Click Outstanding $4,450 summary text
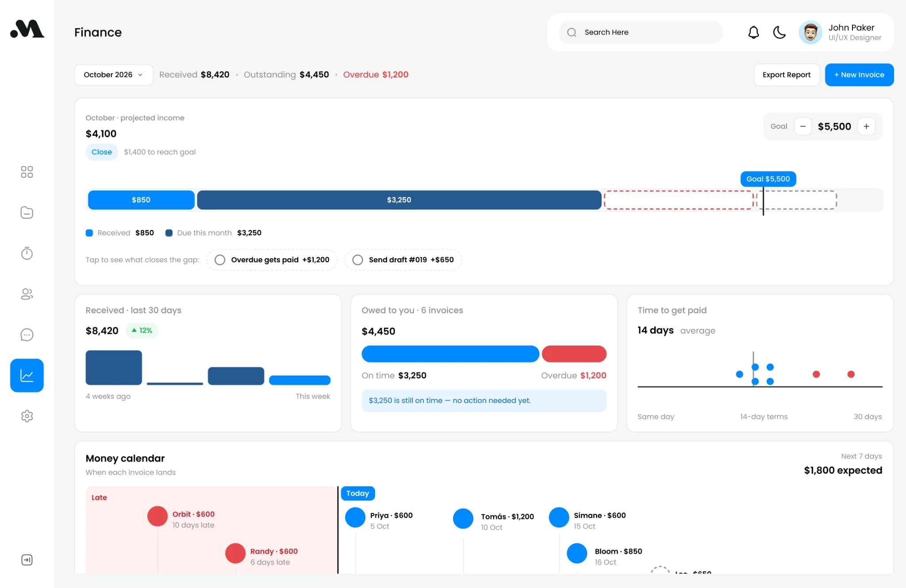 286,75
